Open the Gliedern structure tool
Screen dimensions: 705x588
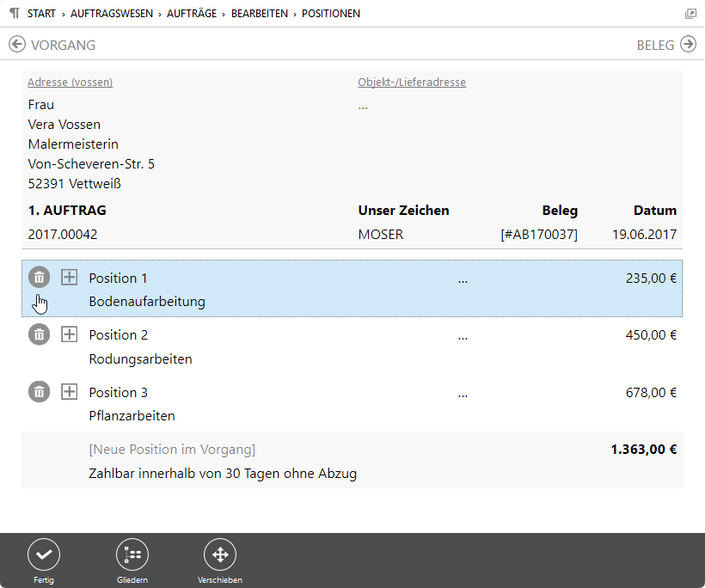click(132, 555)
